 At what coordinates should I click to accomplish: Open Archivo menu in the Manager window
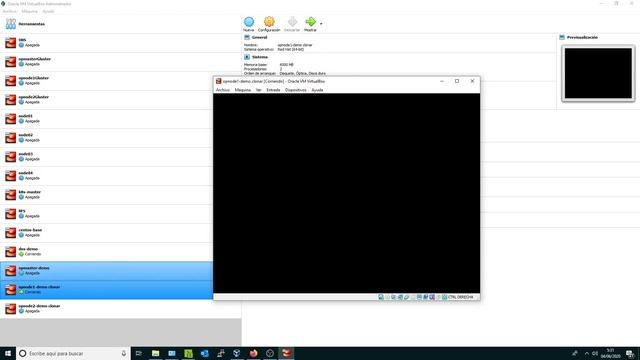pos(9,11)
